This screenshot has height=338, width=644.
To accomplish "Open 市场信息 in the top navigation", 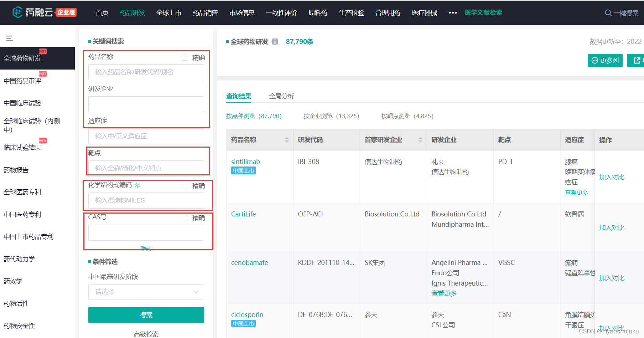I will coord(242,13).
